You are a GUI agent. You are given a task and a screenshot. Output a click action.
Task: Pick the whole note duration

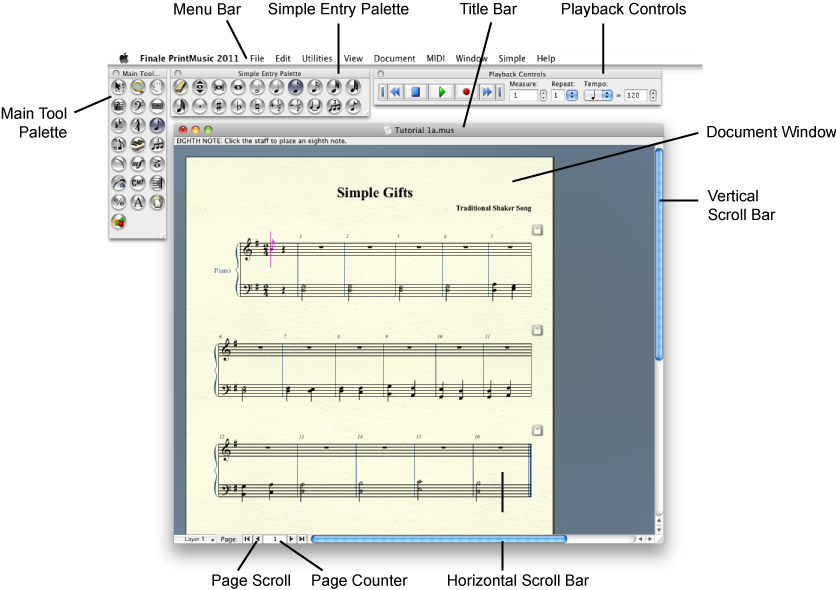(238, 87)
